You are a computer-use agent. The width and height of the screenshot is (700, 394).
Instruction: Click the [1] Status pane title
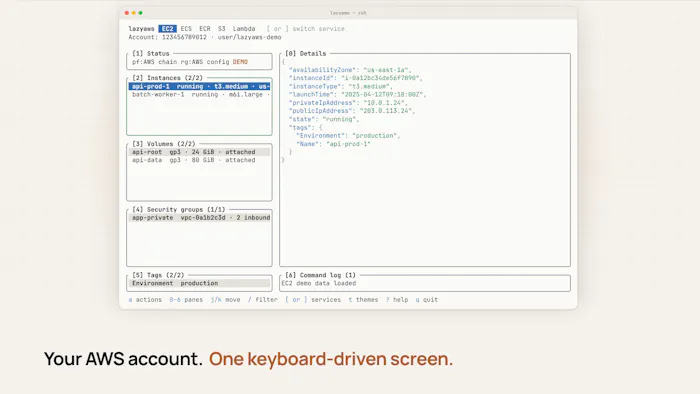point(151,54)
